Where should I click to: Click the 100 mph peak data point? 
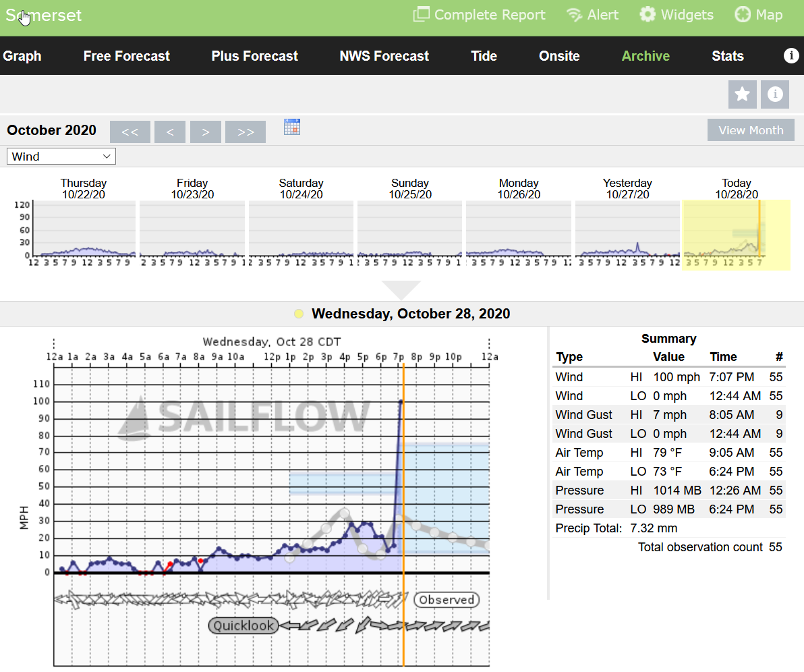[x=401, y=401]
